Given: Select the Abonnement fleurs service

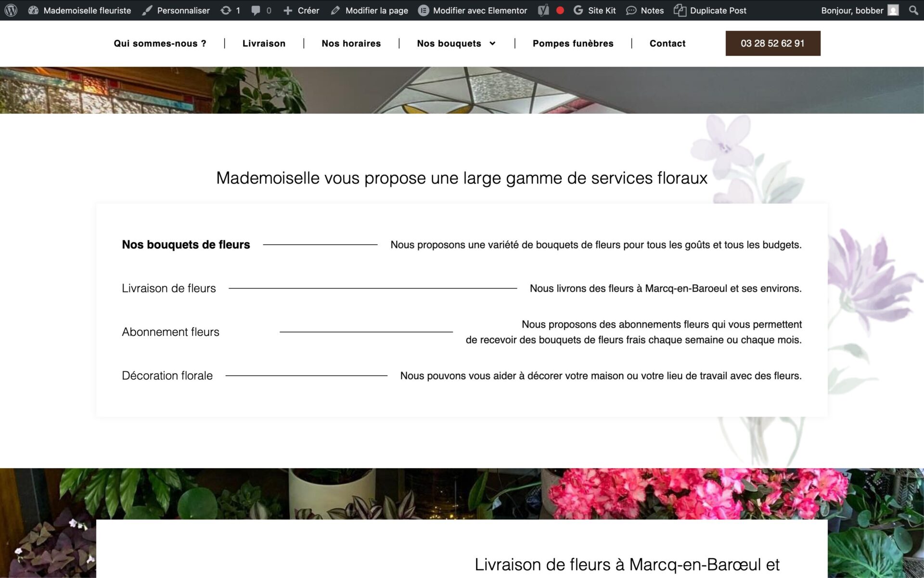Looking at the screenshot, I should (x=170, y=332).
